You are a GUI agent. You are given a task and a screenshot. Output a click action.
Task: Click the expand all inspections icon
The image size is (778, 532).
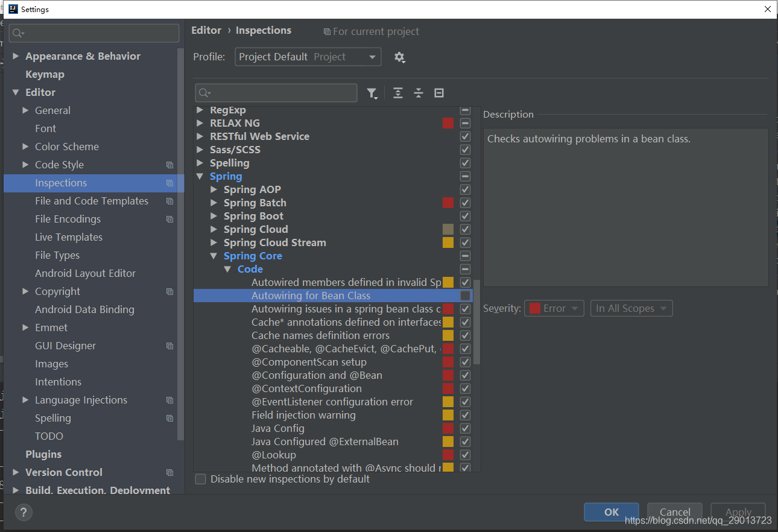(398, 93)
